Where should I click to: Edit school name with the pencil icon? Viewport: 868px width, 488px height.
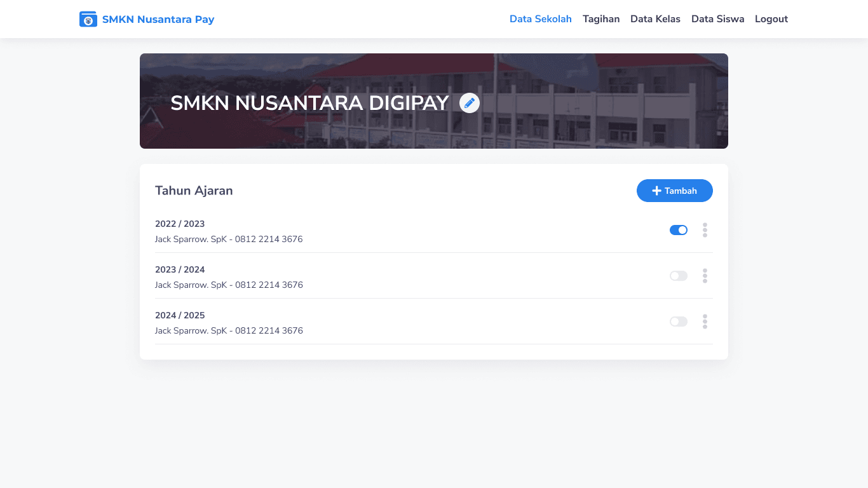470,103
